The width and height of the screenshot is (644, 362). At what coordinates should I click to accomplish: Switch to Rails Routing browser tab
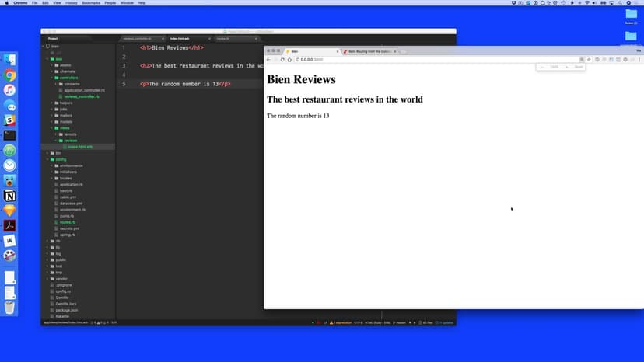[366, 51]
